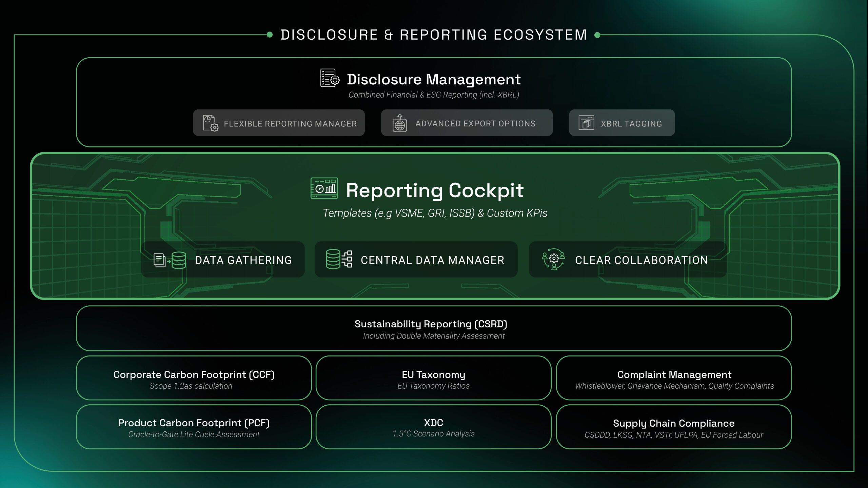The height and width of the screenshot is (488, 868).
Task: Click the Clear Collaboration people-gear icon
Action: (x=553, y=259)
